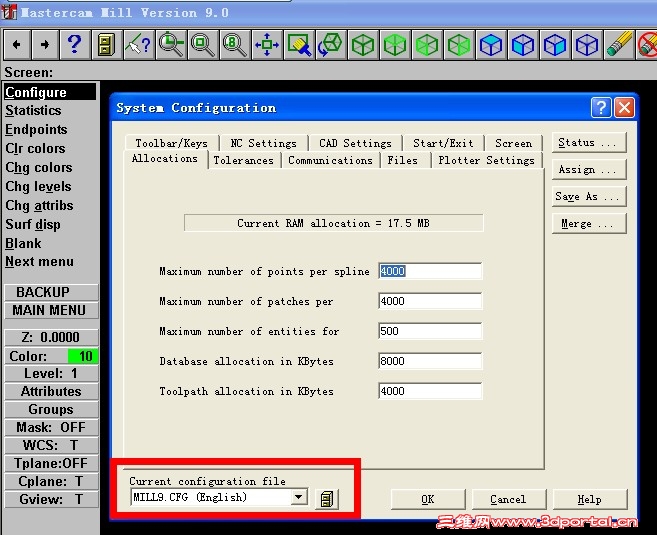Switch to the Tolerances tab
The width and height of the screenshot is (657, 535).
point(243,160)
